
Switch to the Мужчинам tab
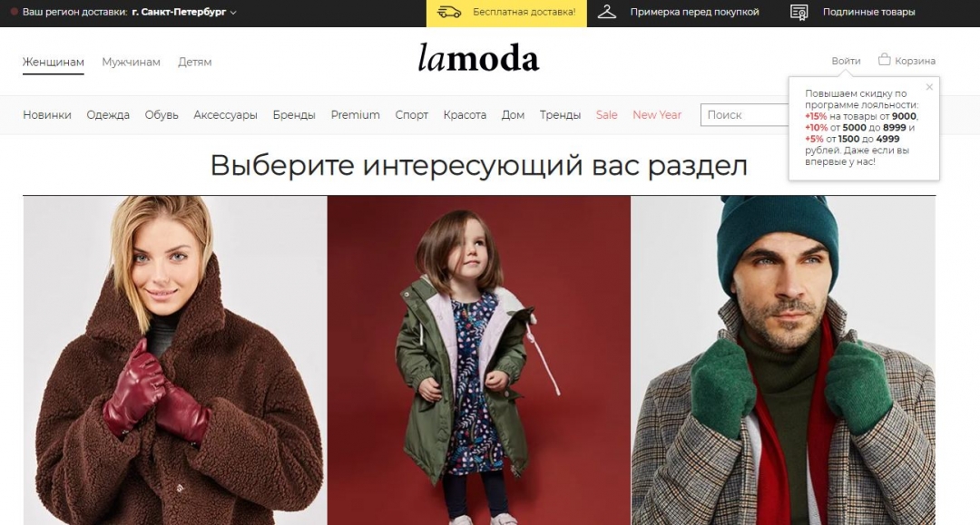(131, 62)
